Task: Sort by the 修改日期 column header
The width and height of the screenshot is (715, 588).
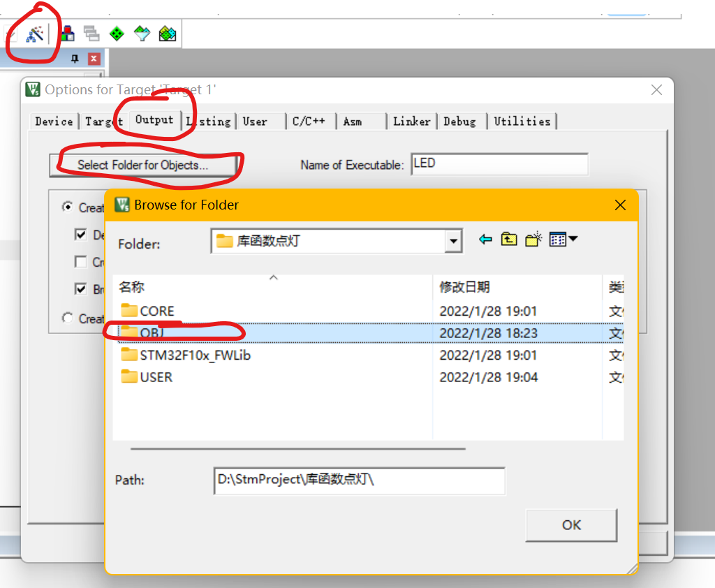Action: (517, 286)
